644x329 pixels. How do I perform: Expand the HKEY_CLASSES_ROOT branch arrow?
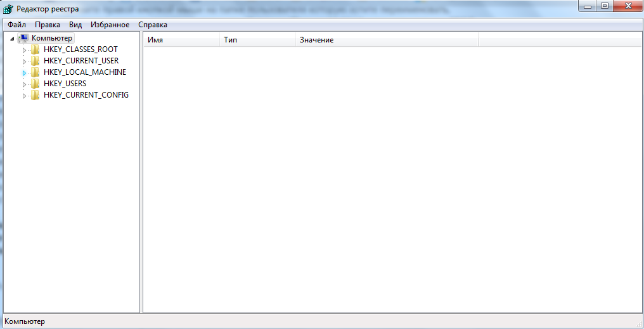pos(24,50)
